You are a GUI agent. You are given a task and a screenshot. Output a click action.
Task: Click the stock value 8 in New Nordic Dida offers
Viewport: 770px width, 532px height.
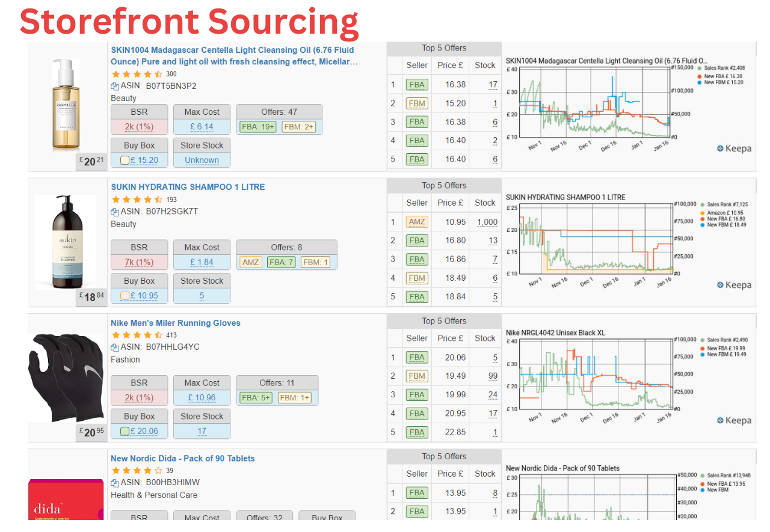coord(495,493)
